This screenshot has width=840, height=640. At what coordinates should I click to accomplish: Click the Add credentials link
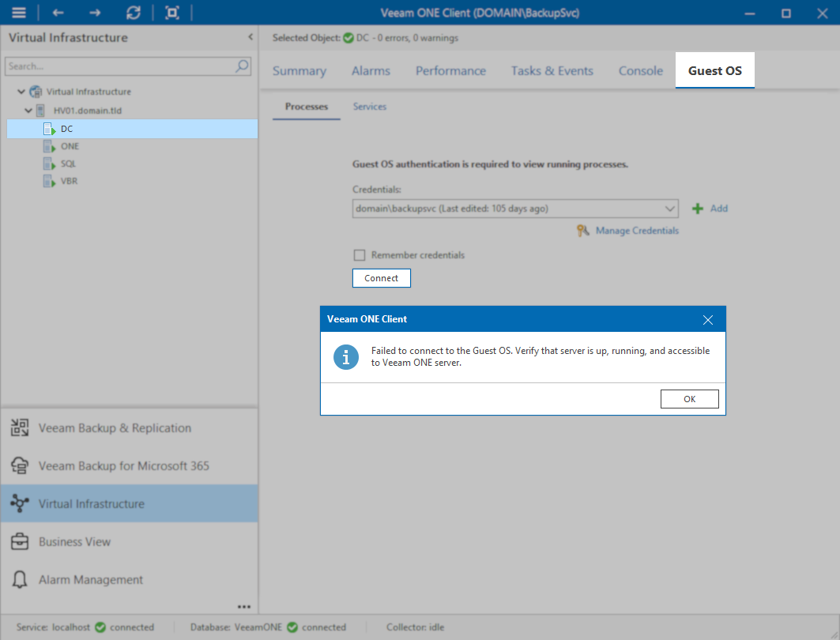point(719,209)
